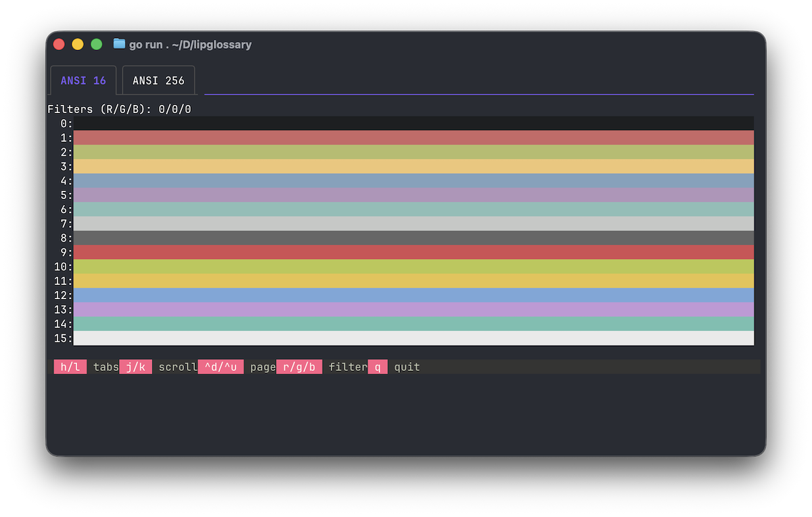Switch to the ANSI 256 tab

158,81
